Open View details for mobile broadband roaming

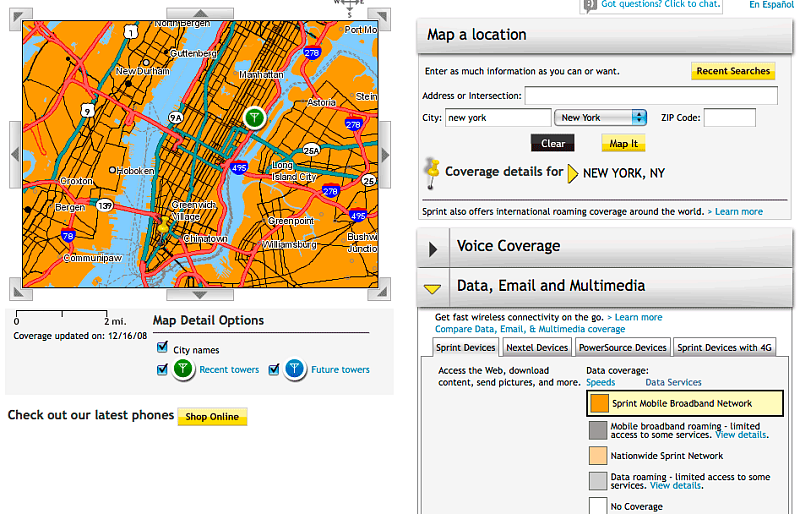coord(742,435)
